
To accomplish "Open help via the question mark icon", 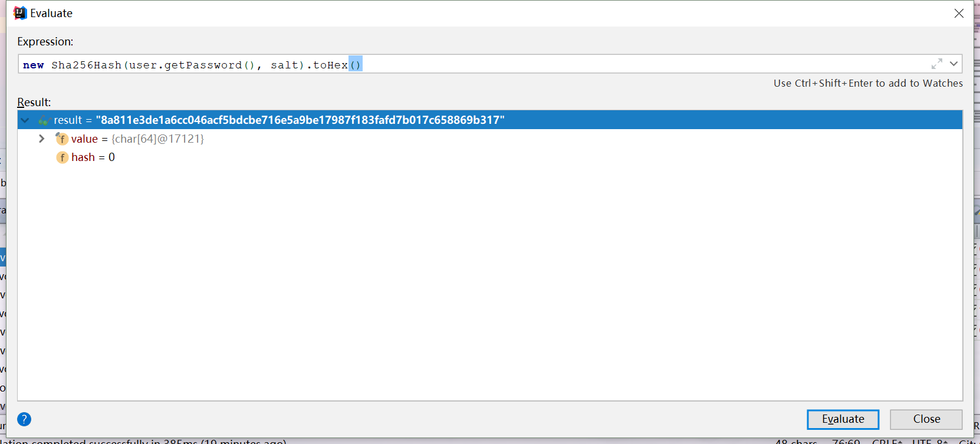I will pos(24,419).
